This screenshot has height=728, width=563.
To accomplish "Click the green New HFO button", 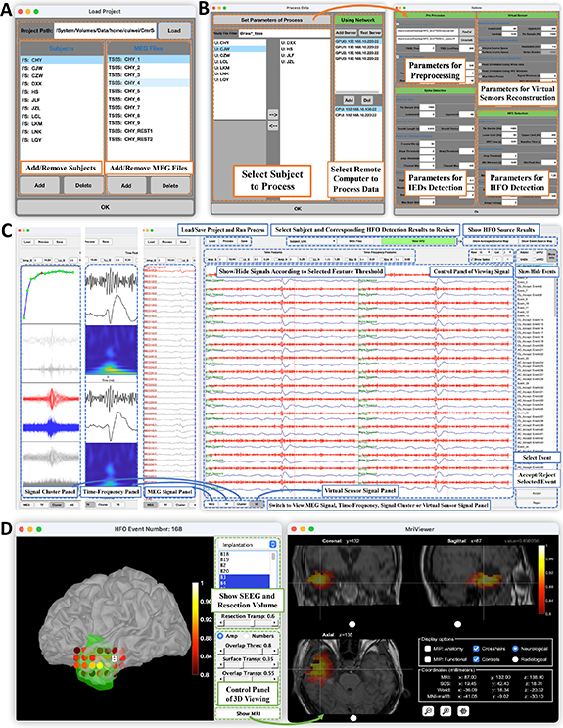I will point(419,241).
